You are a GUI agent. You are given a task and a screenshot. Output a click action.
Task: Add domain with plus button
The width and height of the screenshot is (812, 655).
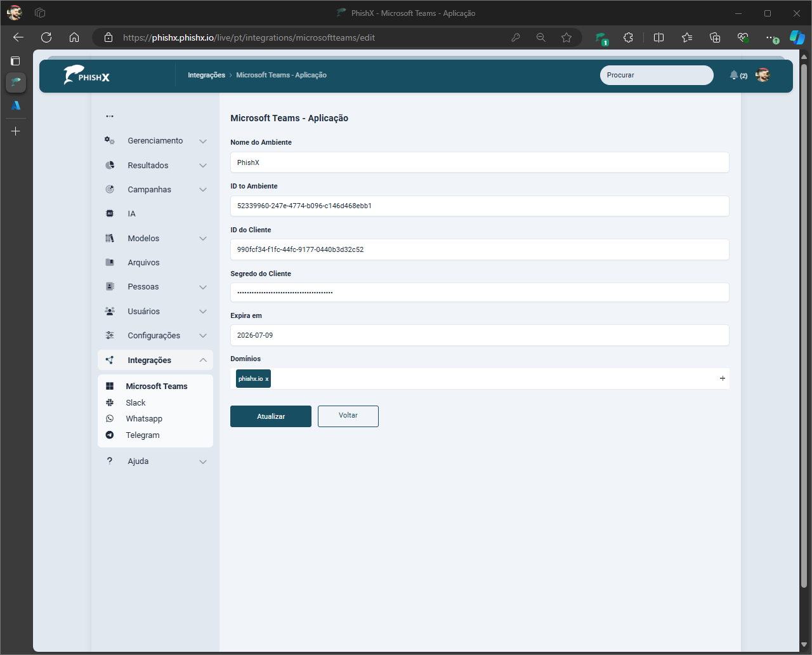(x=723, y=378)
